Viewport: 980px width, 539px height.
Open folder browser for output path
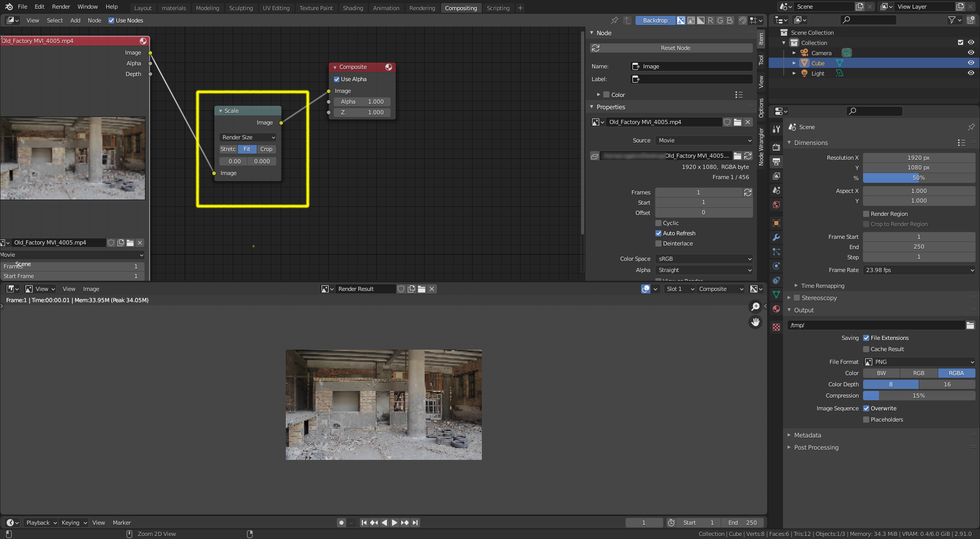[970, 325]
